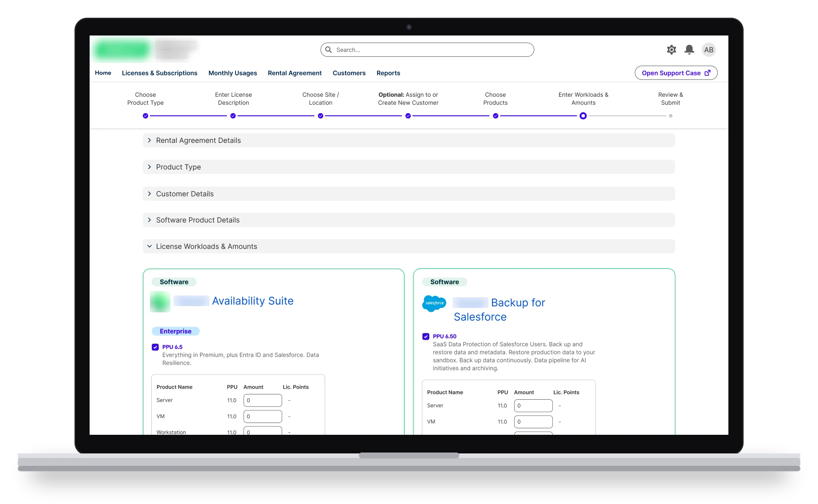
Task: Click the Software tag on Availability Suite card
Action: coord(174,282)
